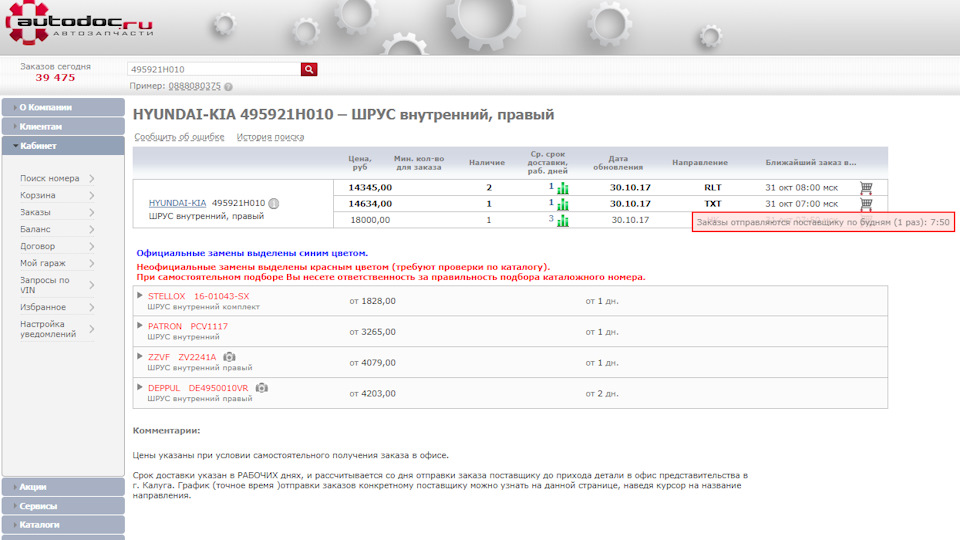The width and height of the screenshot is (960, 540).
Task: Open delivery statistics chart for 18000,00 row
Action: pyautogui.click(x=563, y=220)
